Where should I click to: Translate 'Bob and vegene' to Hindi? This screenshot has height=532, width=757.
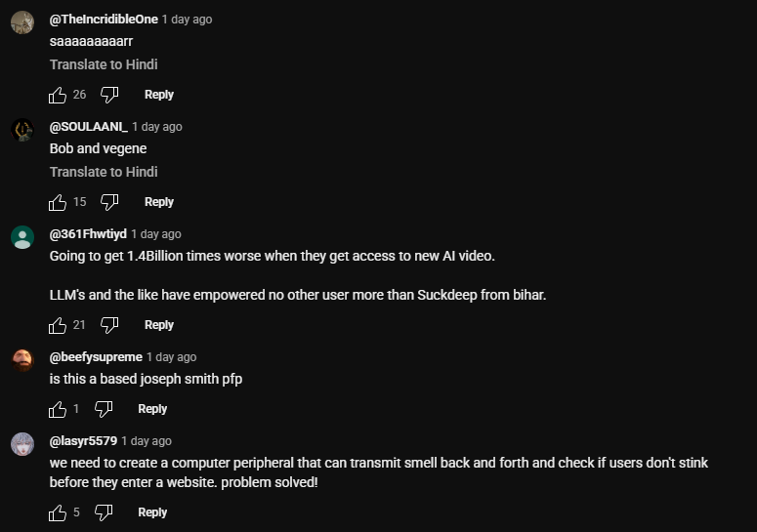pyautogui.click(x=104, y=172)
